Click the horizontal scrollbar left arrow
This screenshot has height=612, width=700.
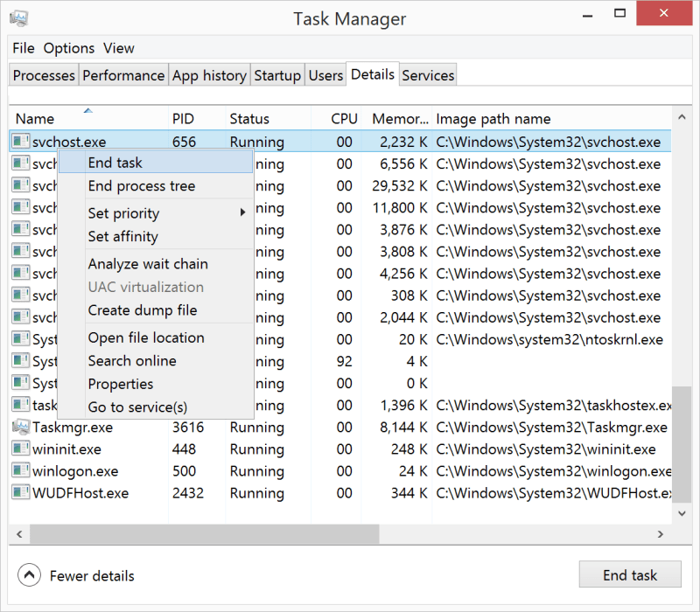click(19, 534)
